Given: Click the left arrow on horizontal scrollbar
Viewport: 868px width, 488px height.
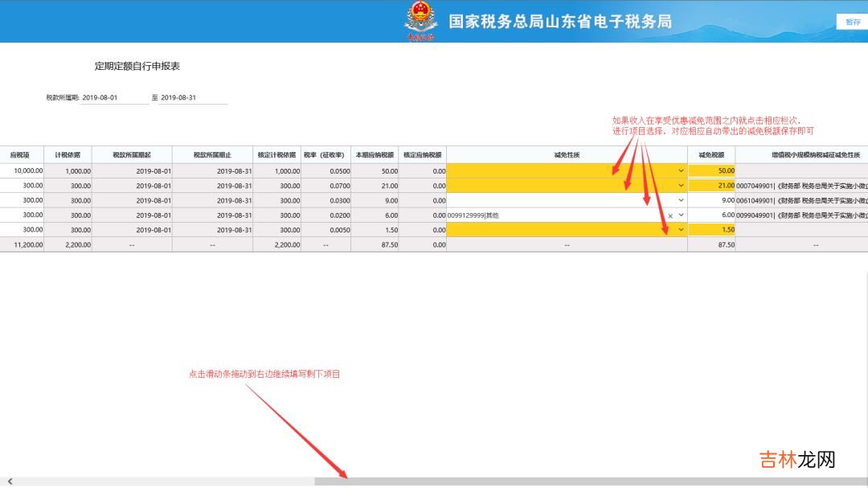Looking at the screenshot, I should pyautogui.click(x=10, y=482).
